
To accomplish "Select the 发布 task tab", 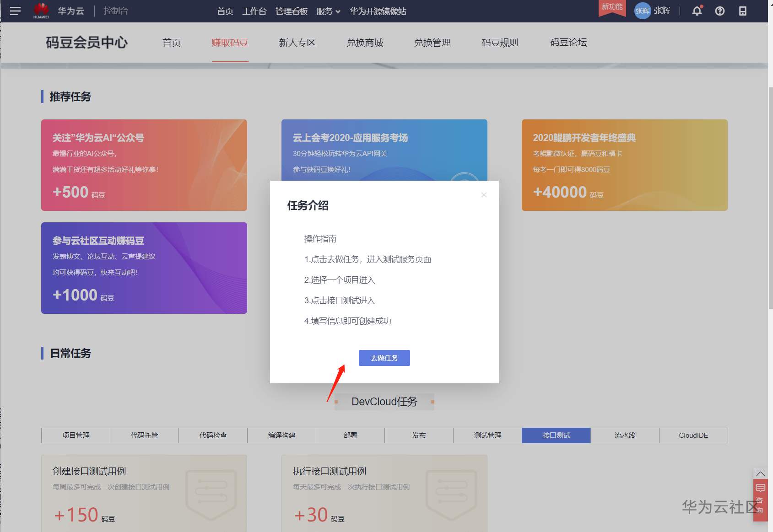I will 419,435.
